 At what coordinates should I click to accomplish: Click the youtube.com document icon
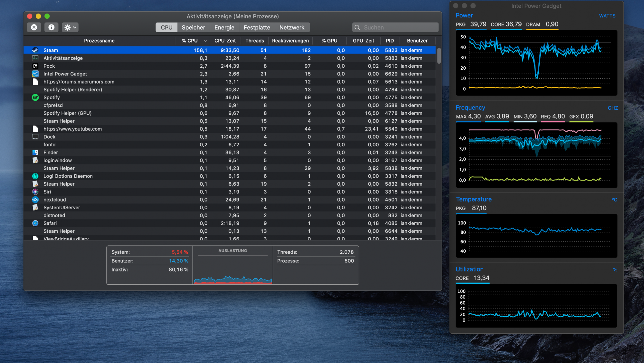[x=35, y=129]
